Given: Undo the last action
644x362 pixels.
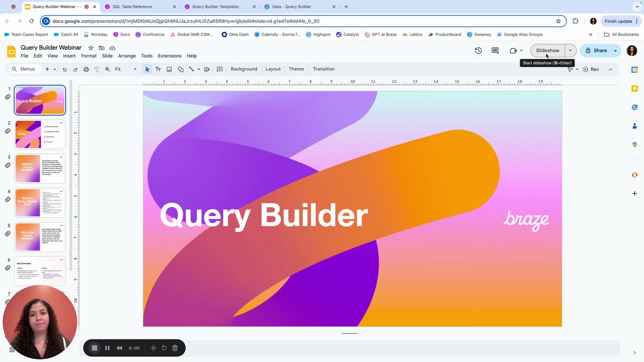Looking at the screenshot, I should [x=64, y=69].
